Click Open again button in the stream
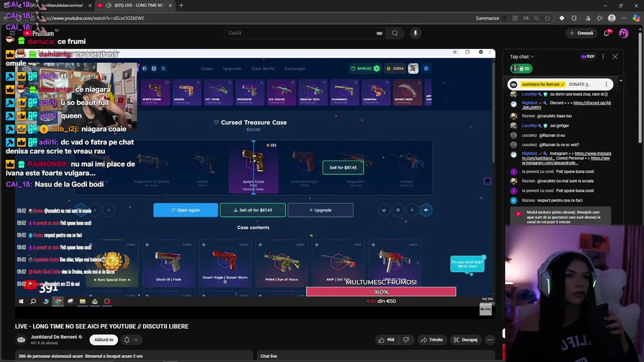The width and height of the screenshot is (644, 362). [x=186, y=210]
